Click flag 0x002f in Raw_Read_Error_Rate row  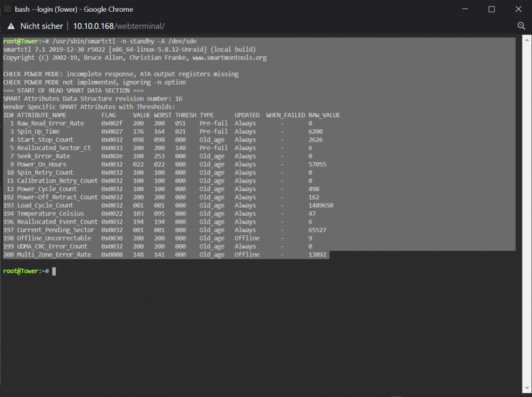(112, 123)
